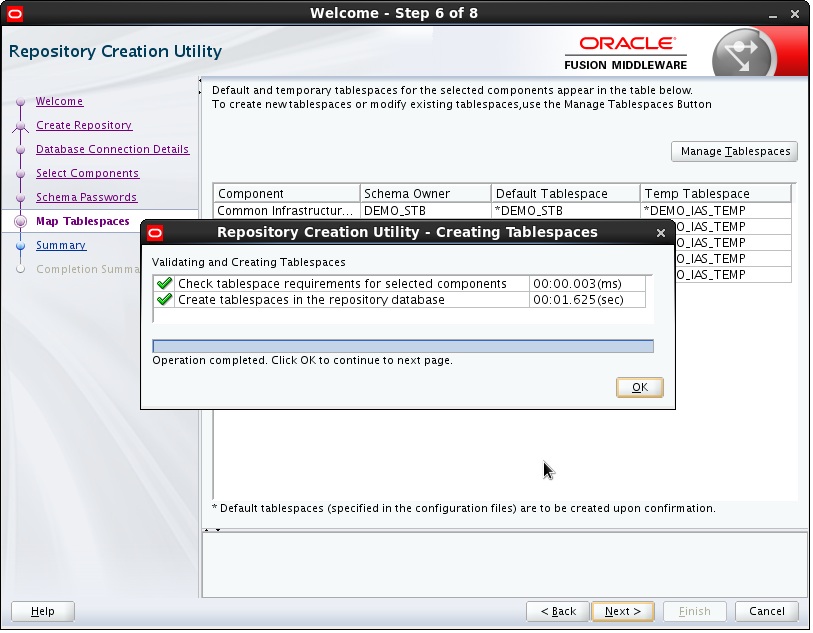
Task: Click the Create Repository step bullet
Action: tap(21, 126)
